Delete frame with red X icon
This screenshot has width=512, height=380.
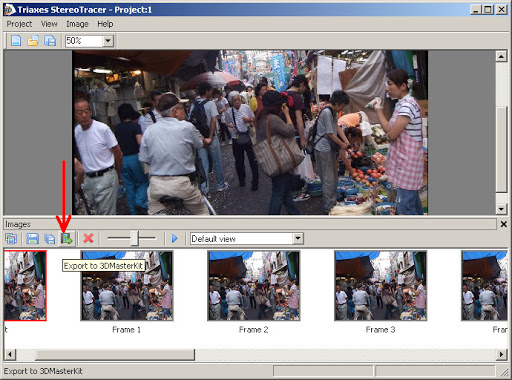[88, 238]
